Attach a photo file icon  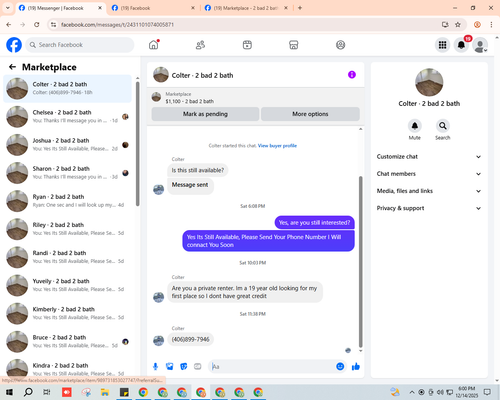pyautogui.click(x=170, y=367)
